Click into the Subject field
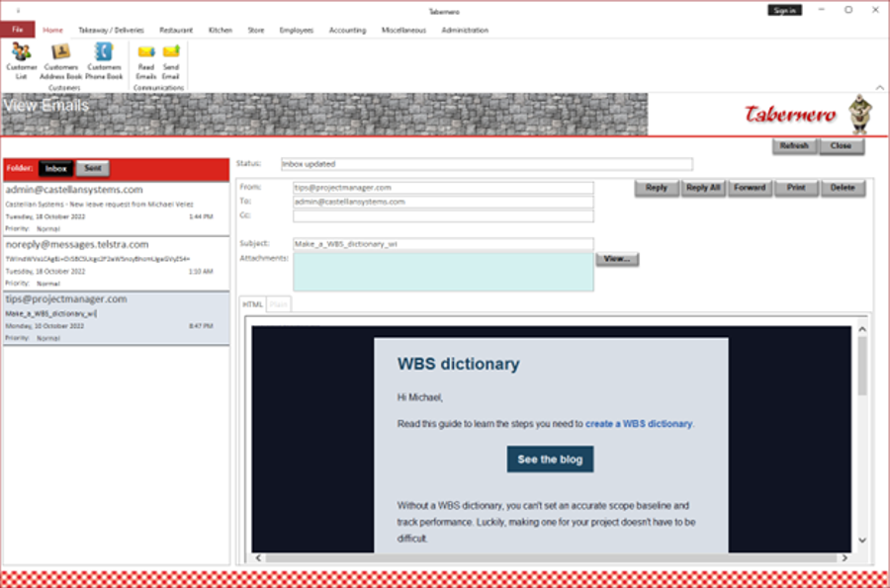The image size is (890, 588). pos(443,244)
